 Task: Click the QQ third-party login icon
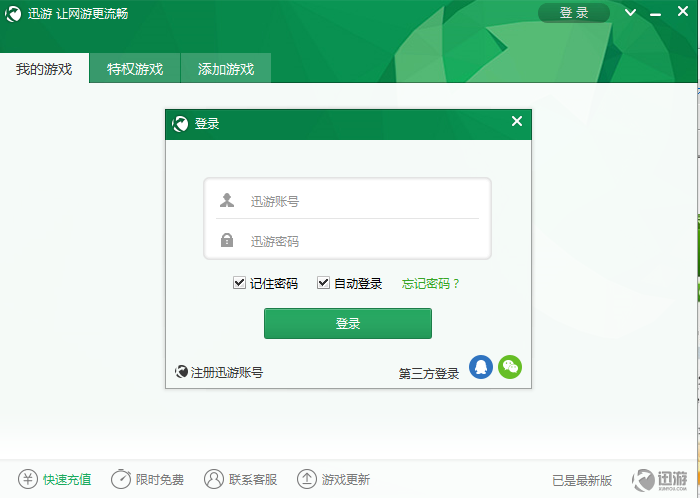(481, 367)
